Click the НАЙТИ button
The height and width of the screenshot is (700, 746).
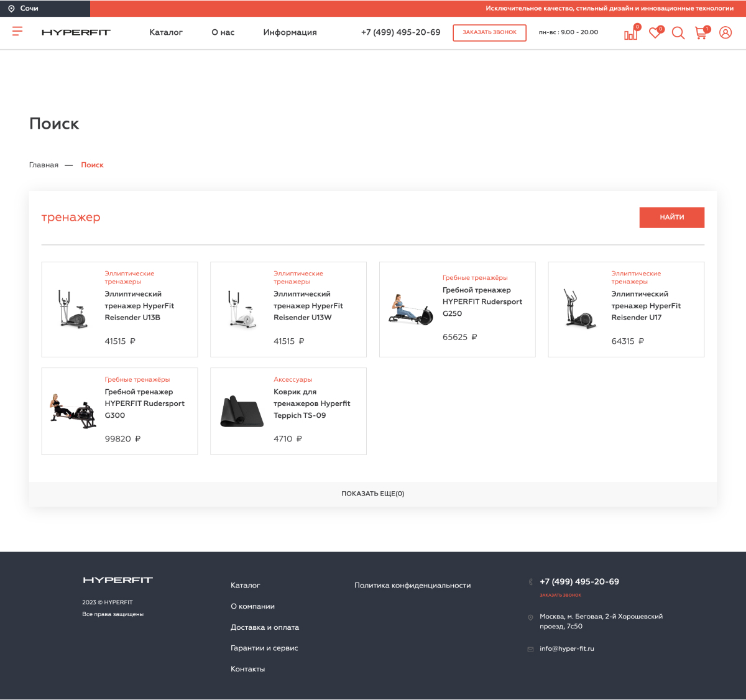(672, 218)
